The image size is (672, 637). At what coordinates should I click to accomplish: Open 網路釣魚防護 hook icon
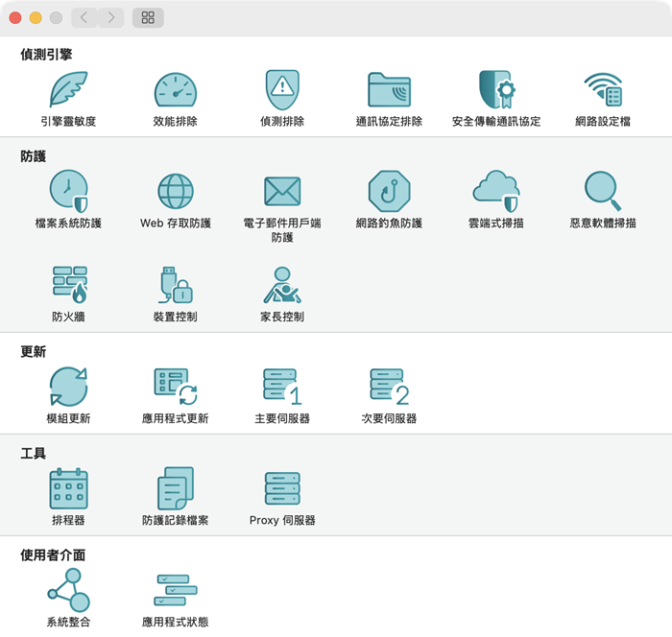(389, 191)
